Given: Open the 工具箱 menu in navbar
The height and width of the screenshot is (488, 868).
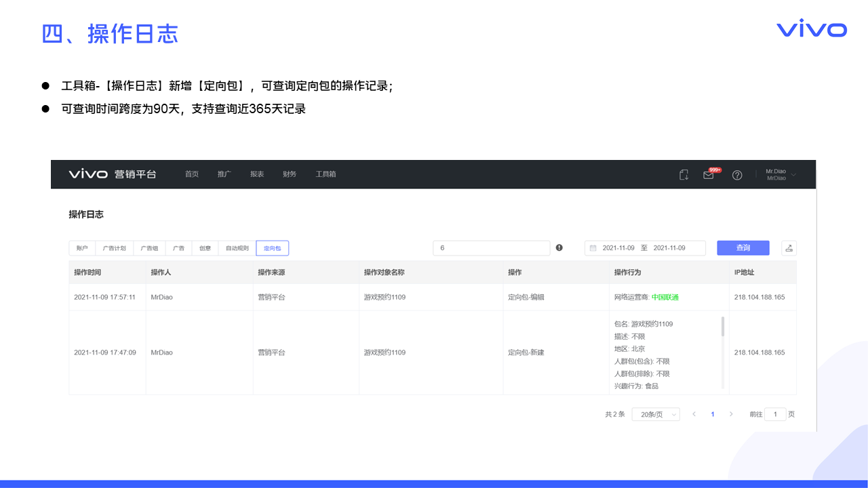Looking at the screenshot, I should [325, 174].
